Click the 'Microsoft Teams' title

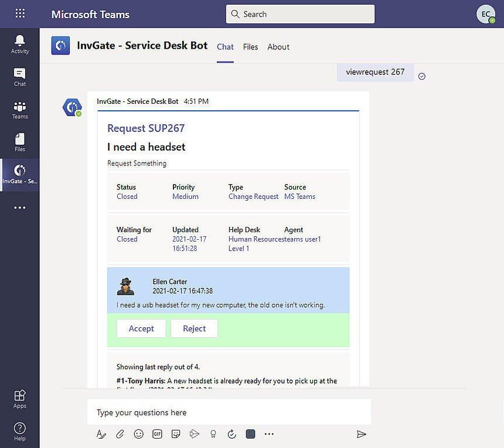click(x=90, y=14)
